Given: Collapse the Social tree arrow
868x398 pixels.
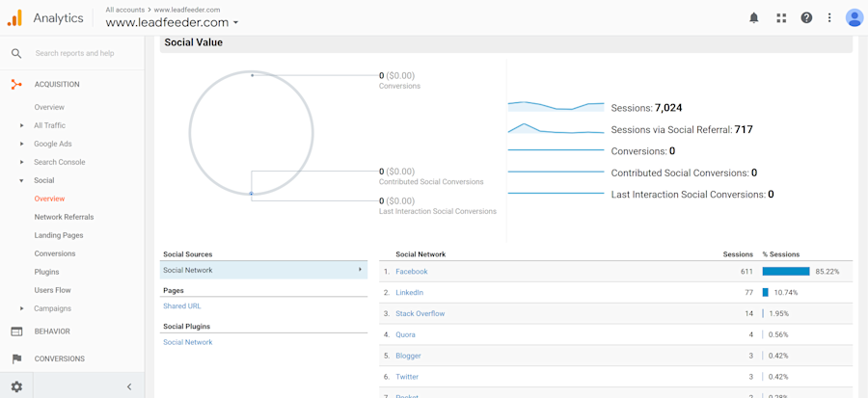Looking at the screenshot, I should coord(21,180).
